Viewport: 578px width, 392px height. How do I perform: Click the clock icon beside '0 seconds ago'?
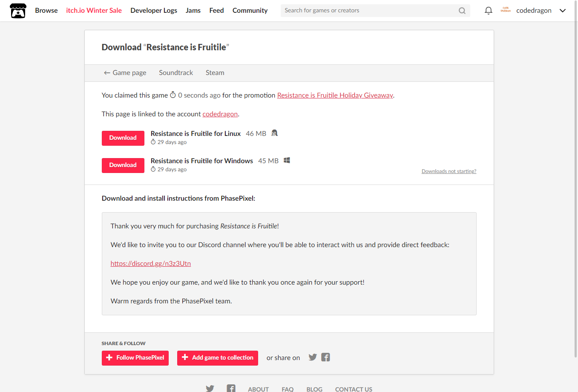(173, 95)
